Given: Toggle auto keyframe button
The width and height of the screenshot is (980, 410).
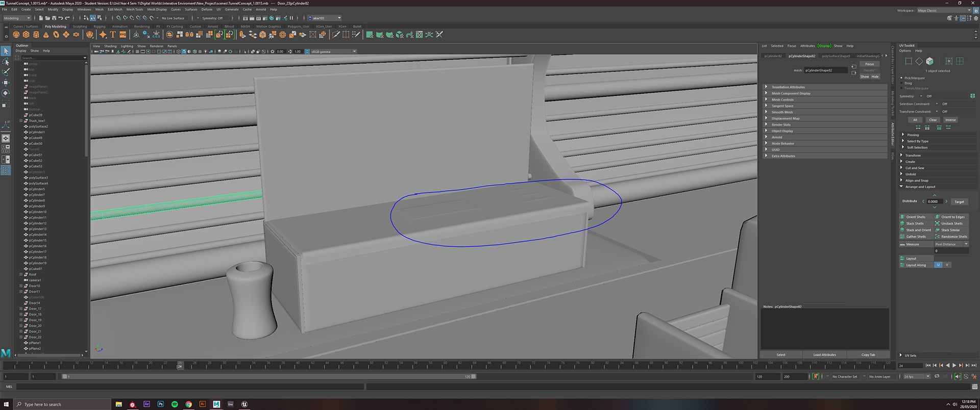Looking at the screenshot, I should point(816,376).
